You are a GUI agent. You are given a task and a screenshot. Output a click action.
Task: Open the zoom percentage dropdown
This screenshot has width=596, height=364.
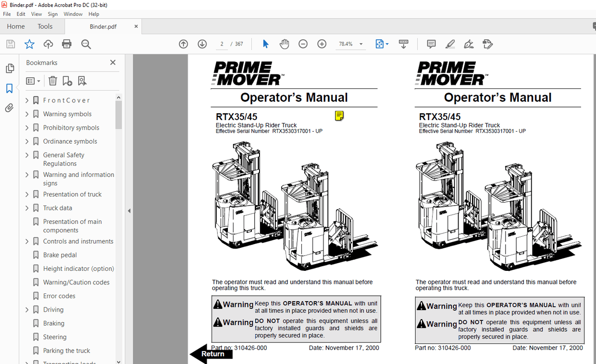pos(360,44)
